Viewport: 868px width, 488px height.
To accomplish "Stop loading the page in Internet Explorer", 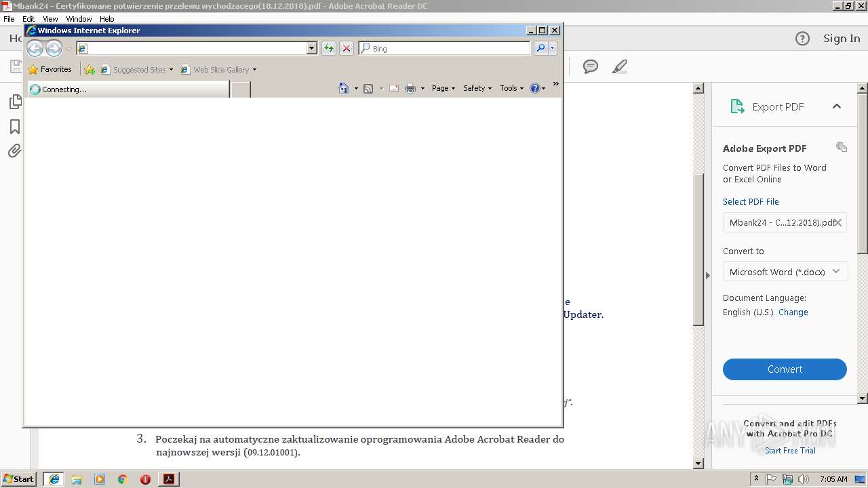I will point(347,48).
